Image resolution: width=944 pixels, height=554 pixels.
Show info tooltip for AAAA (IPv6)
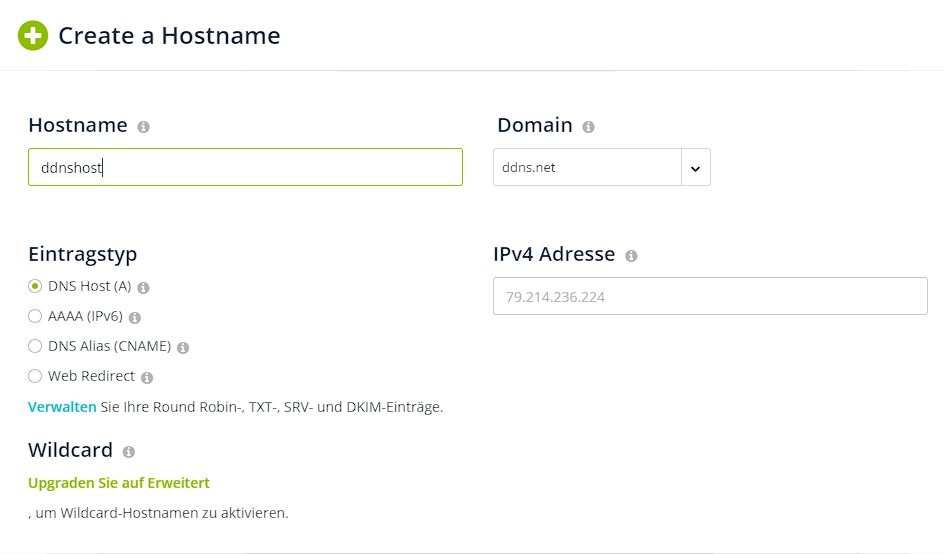click(135, 318)
